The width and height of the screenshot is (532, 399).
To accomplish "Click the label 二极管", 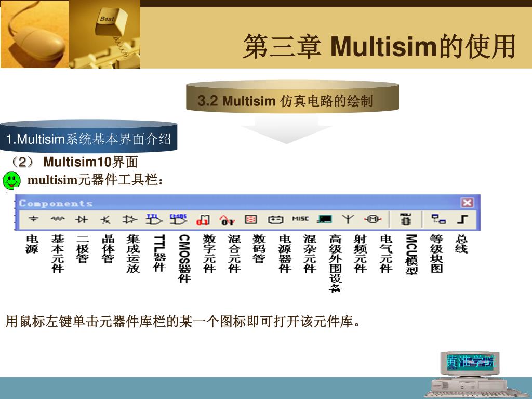I will click(x=83, y=249).
